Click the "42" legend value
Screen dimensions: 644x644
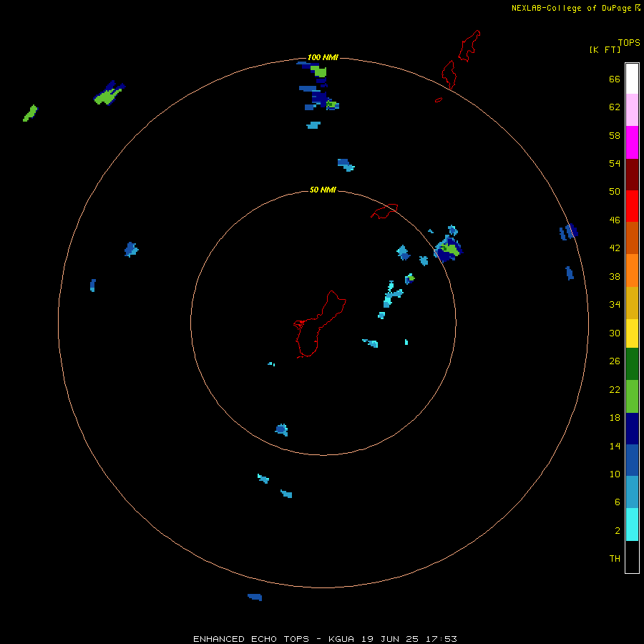tap(615, 248)
